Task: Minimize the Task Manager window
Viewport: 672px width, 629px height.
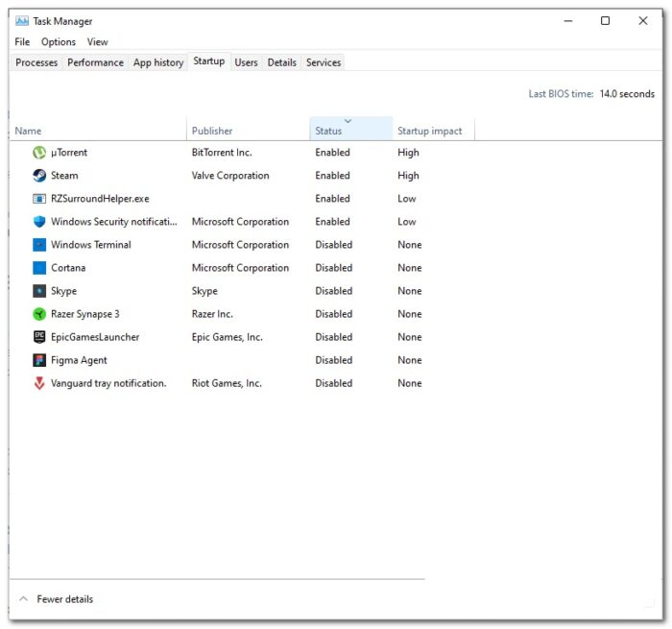Action: tap(568, 20)
